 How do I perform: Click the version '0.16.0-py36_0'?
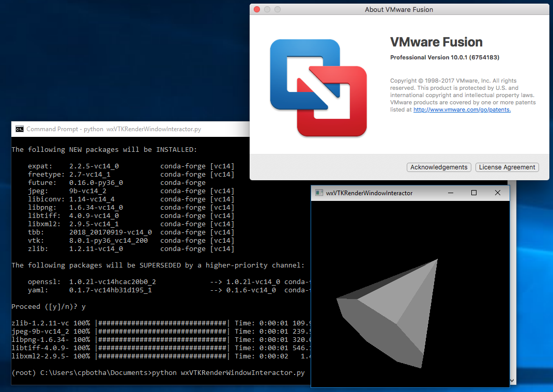point(96,183)
